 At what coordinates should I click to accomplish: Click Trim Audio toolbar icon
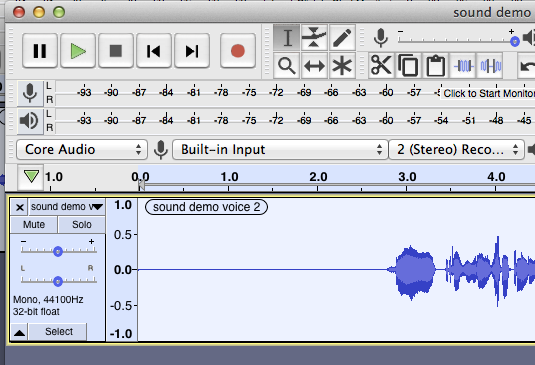point(463,65)
